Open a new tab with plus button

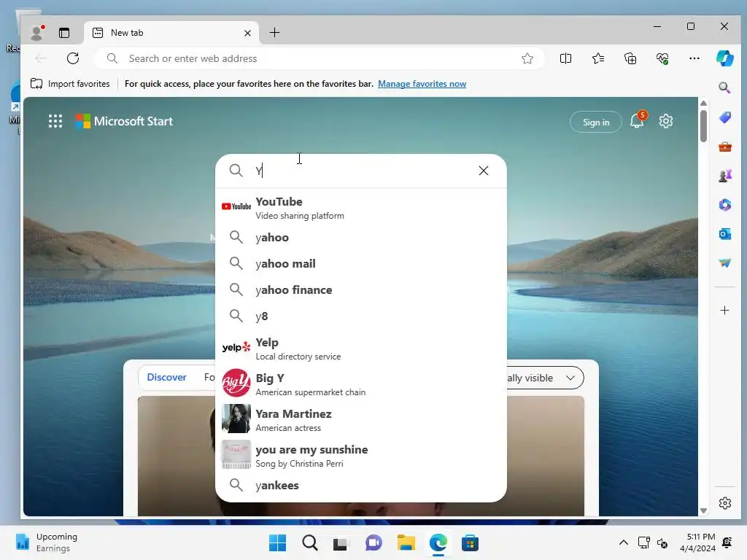point(274,32)
